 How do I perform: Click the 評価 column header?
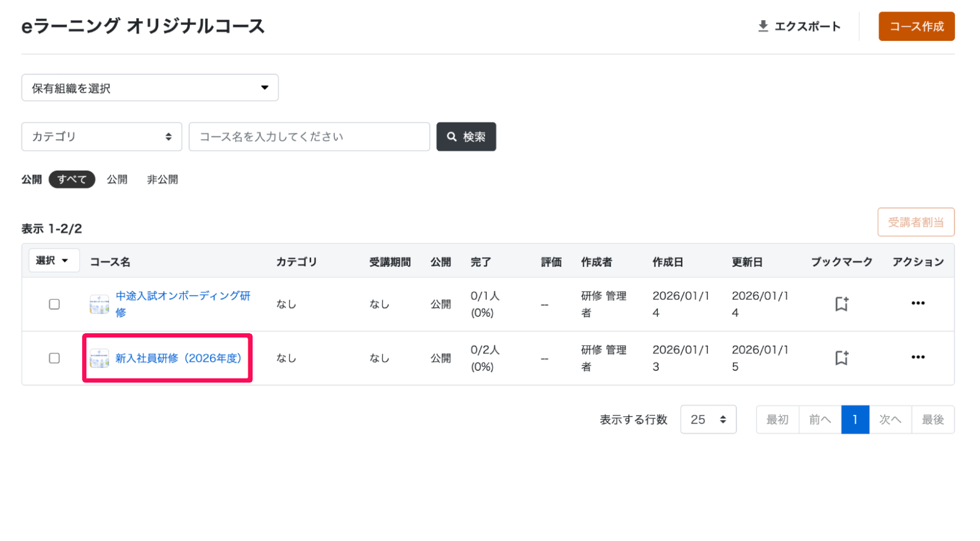point(551,262)
